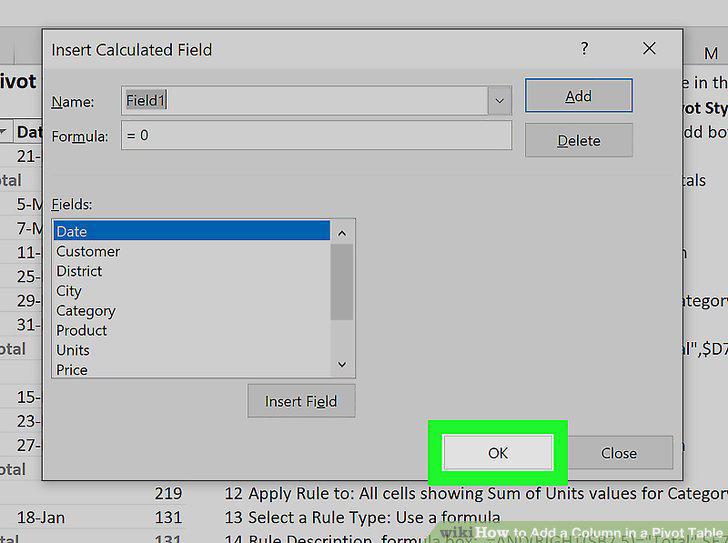The height and width of the screenshot is (543, 728).
Task: Select Price in the Fields list
Action: [192, 370]
